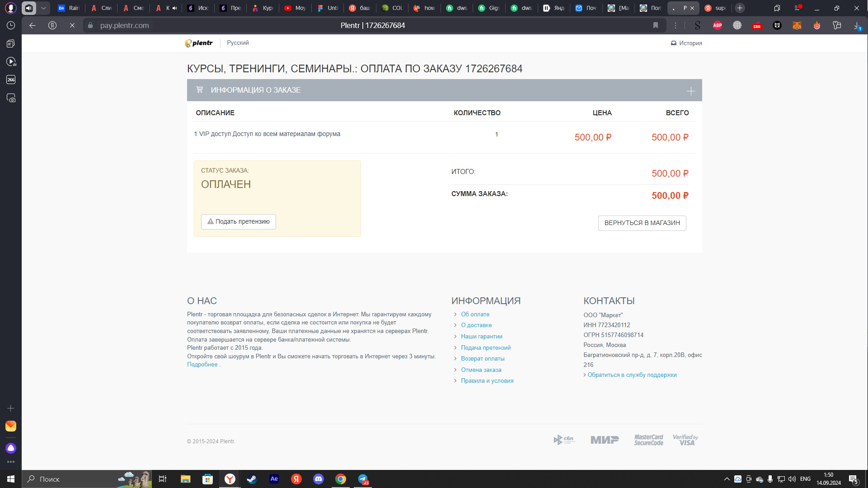Open browser downloads
This screenshot has width=868, height=488.
(857, 25)
